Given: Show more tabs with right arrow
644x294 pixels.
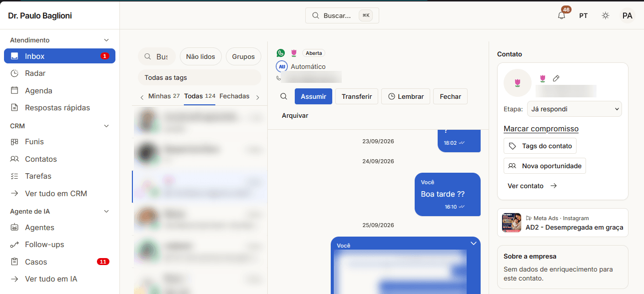Looking at the screenshot, I should tap(258, 97).
